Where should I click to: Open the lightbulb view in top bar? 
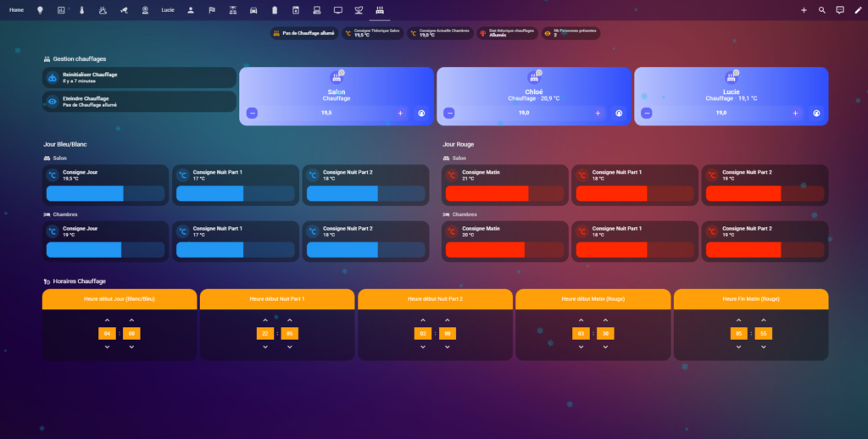[x=39, y=10]
